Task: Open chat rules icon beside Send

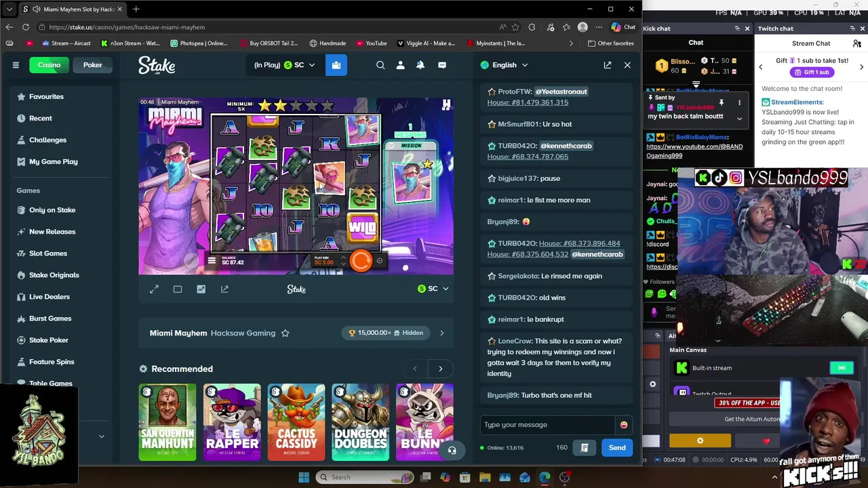Action: (x=584, y=447)
